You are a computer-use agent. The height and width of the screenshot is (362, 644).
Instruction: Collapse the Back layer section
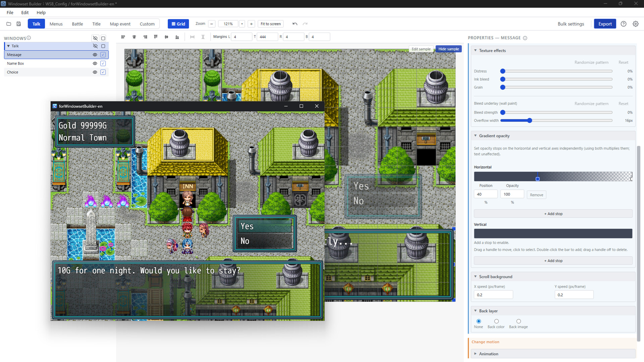[475, 311]
